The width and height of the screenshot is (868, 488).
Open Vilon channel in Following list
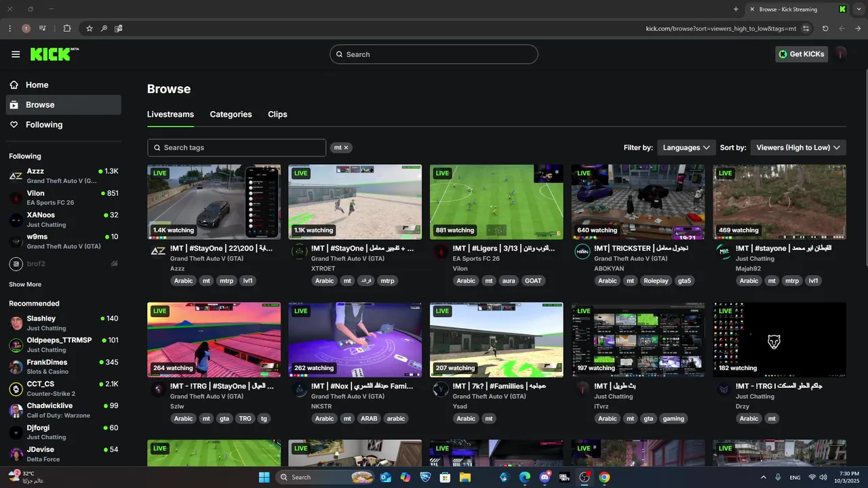tap(63, 198)
